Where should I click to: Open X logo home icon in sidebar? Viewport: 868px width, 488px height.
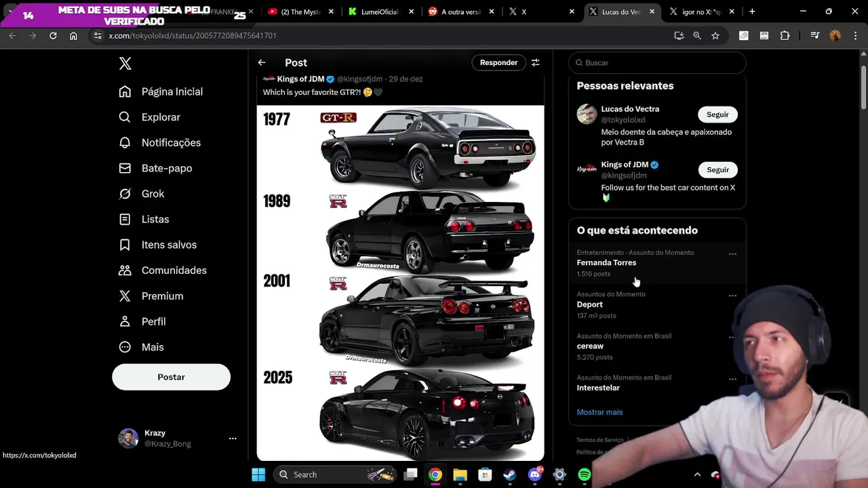[125, 64]
